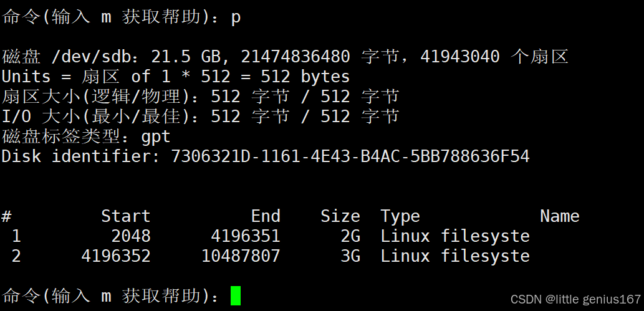Image resolution: width=644 pixels, height=311 pixels.
Task: Click the disk identifier GUID string
Action: coord(350,156)
